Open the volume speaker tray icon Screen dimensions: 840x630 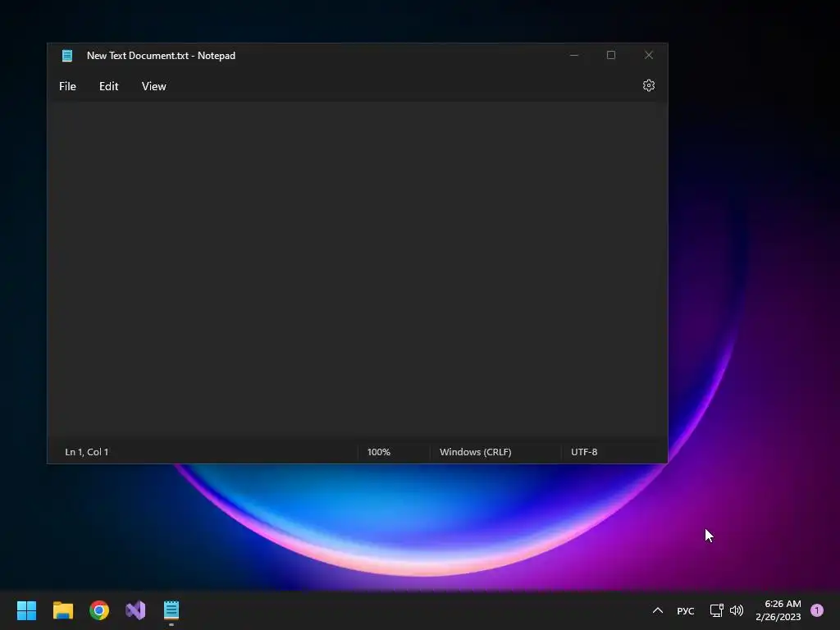coord(737,610)
